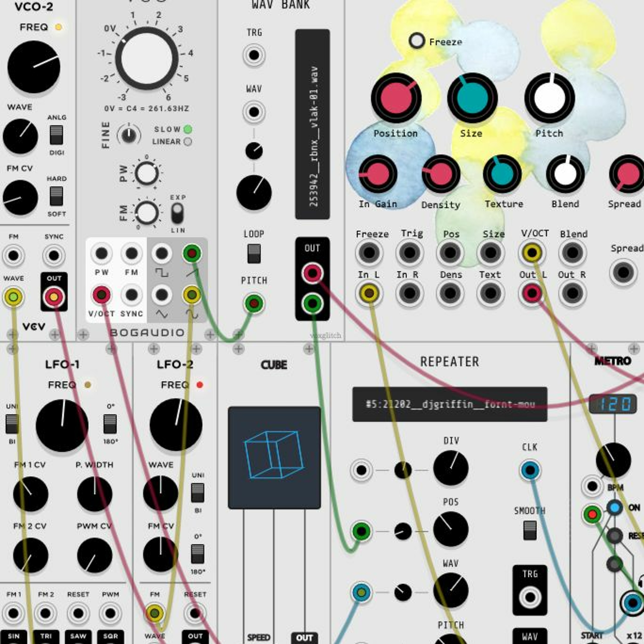
Task: Click the Bogaudio square wave output jack
Action: click(x=162, y=254)
